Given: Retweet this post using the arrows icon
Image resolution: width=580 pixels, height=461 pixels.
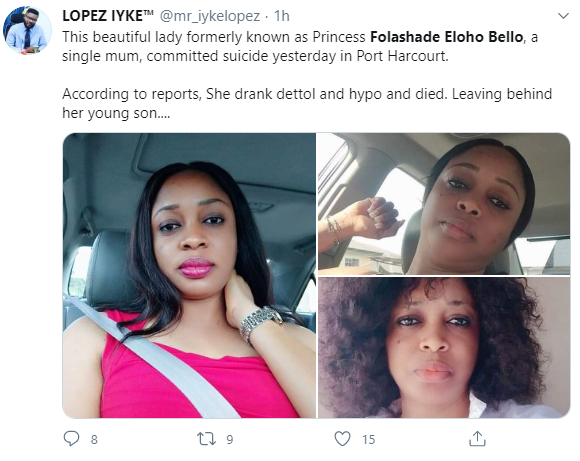Looking at the screenshot, I should point(207,439).
